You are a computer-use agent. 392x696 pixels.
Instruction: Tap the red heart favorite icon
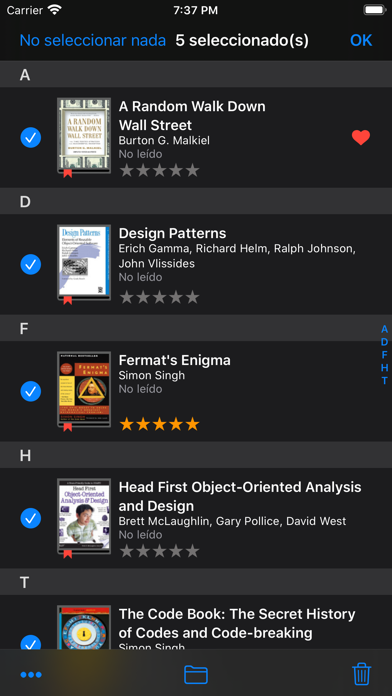point(360,138)
